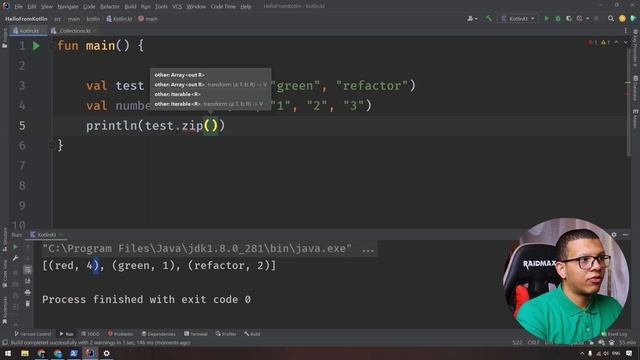Open the Navigate menu
This screenshot has width=640, height=360.
point(68,7)
